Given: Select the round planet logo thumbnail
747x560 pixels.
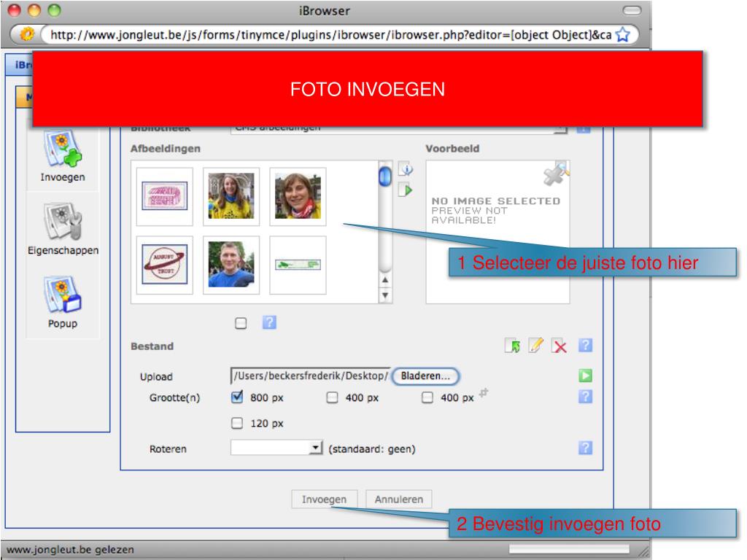Looking at the screenshot, I should pos(165,265).
